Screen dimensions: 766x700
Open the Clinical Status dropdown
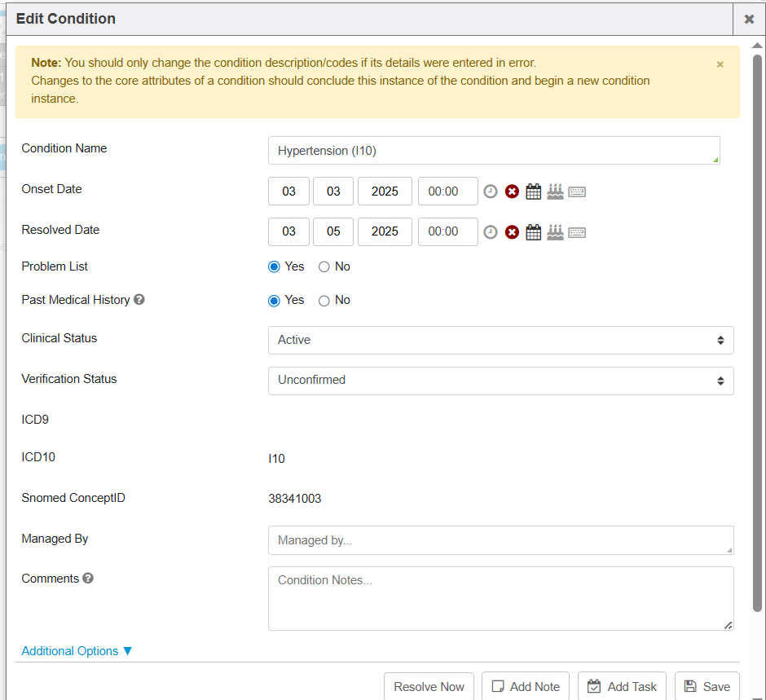(500, 340)
